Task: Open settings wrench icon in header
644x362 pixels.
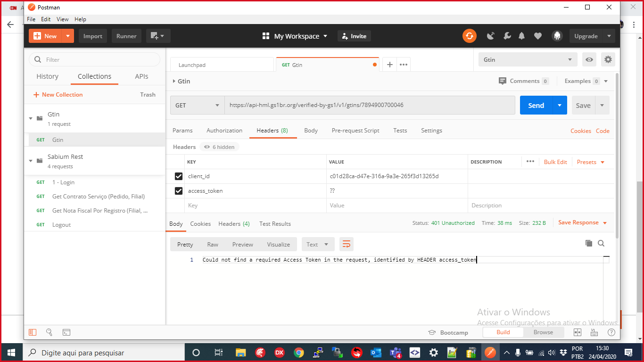Action: click(507, 36)
